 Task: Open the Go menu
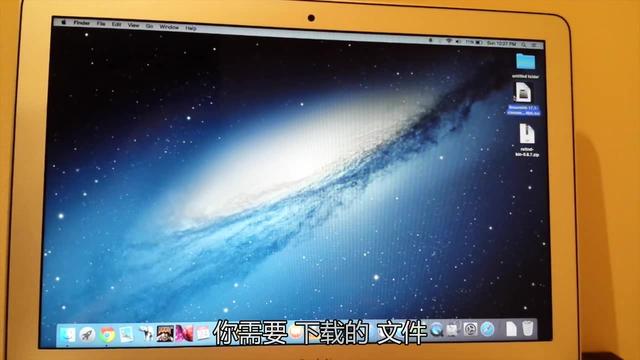[x=149, y=26]
